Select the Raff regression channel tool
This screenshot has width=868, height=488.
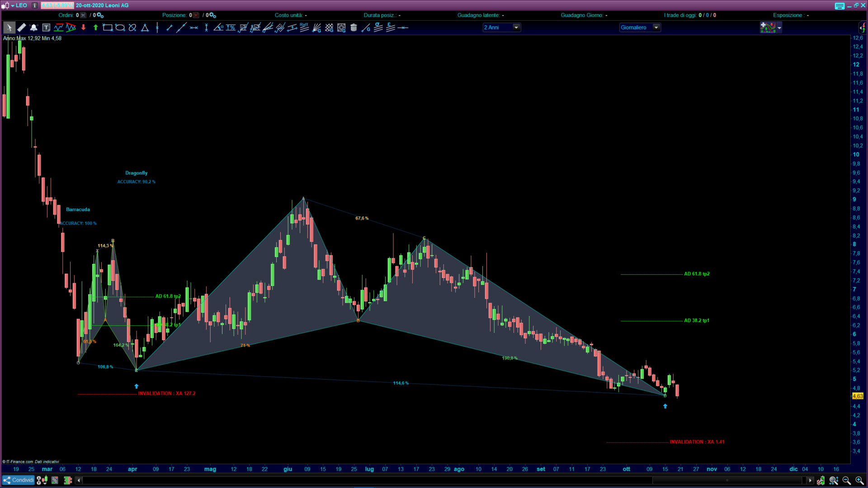(x=304, y=28)
